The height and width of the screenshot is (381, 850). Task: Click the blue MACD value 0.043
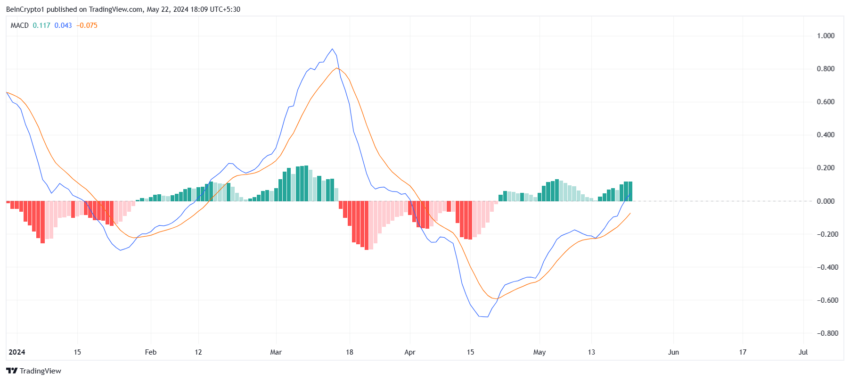63,25
